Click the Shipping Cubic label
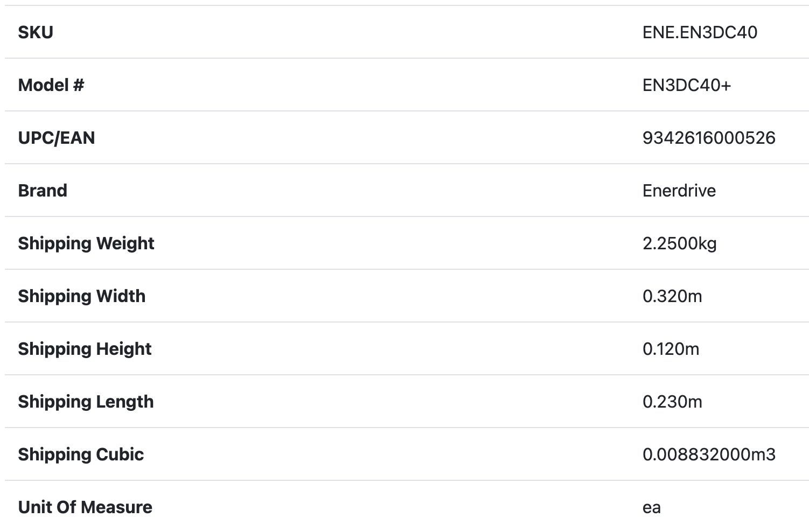Image resolution: width=809 pixels, height=532 pixels. pos(81,454)
